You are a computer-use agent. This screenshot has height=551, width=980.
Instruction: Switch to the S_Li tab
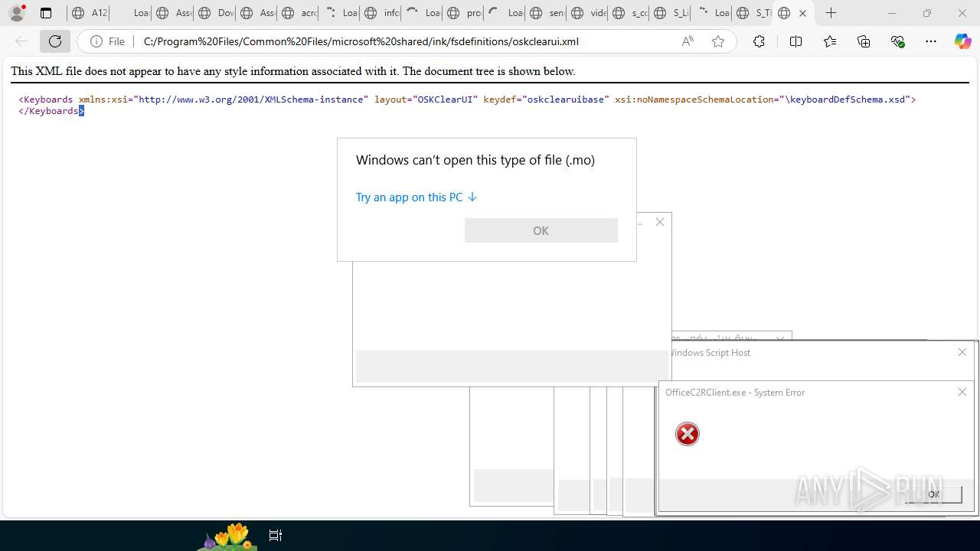coord(670,13)
